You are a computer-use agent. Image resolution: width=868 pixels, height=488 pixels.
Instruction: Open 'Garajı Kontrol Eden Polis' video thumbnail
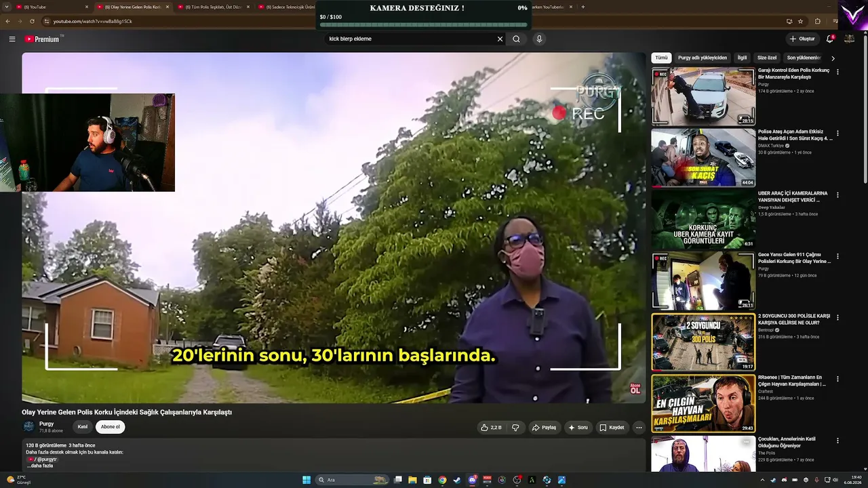tap(703, 97)
